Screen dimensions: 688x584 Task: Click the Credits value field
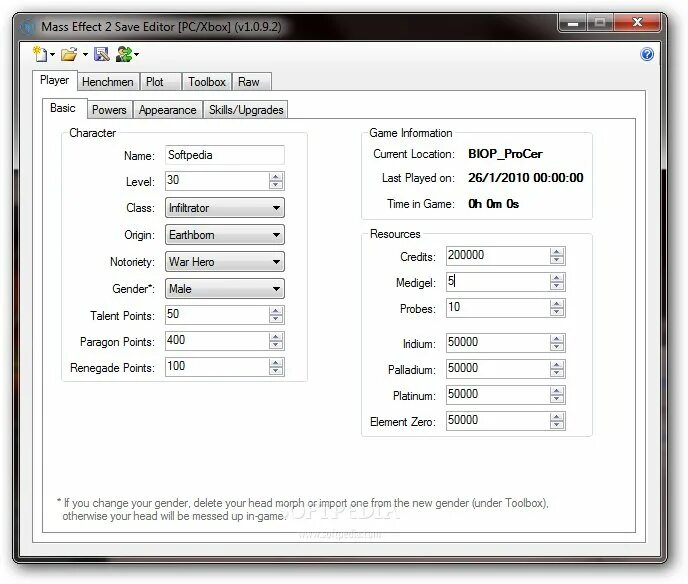point(498,256)
